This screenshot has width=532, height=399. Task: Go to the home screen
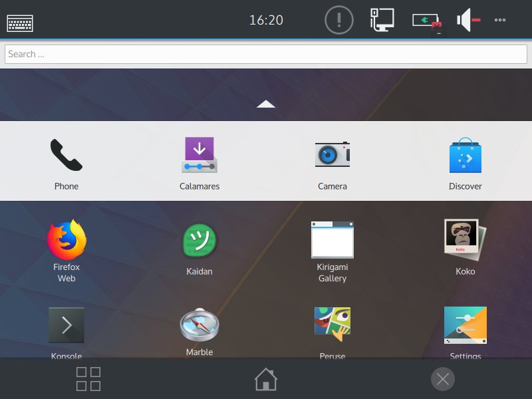coord(266,379)
